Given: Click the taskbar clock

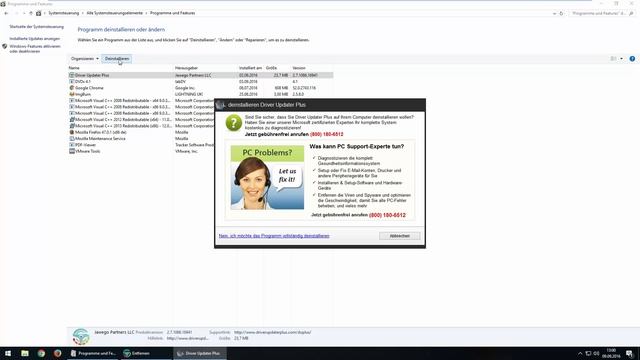Looking at the screenshot, I should 611,353.
